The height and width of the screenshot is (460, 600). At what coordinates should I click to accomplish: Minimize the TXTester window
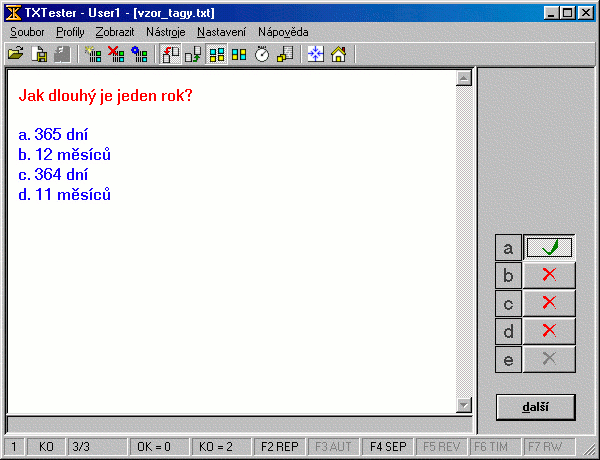551,13
